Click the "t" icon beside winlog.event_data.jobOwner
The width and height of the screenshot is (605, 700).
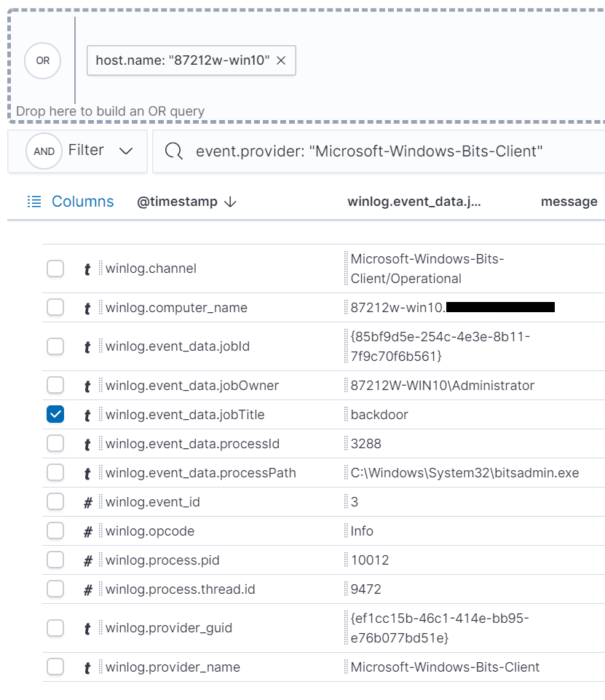[x=87, y=385]
